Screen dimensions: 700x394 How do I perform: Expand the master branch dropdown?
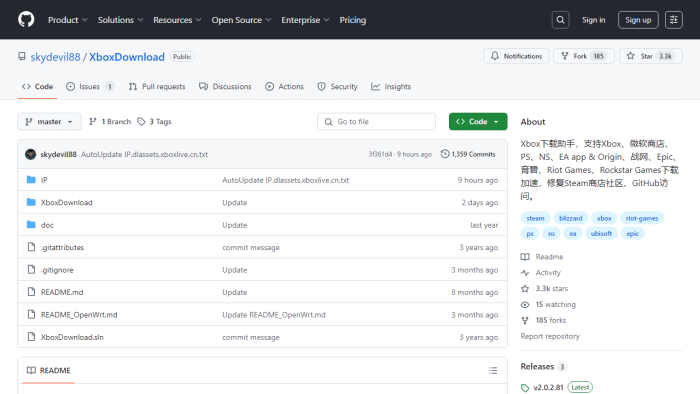(50, 121)
